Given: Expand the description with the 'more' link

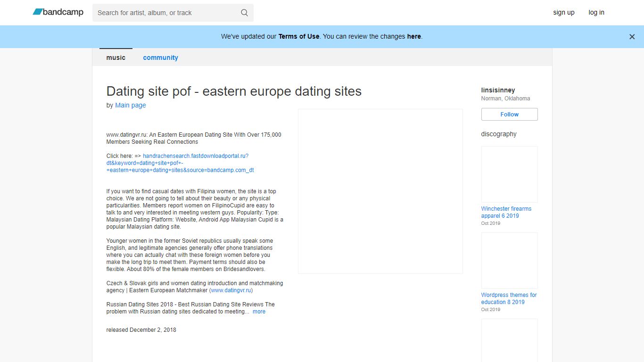Looking at the screenshot, I should (259, 312).
